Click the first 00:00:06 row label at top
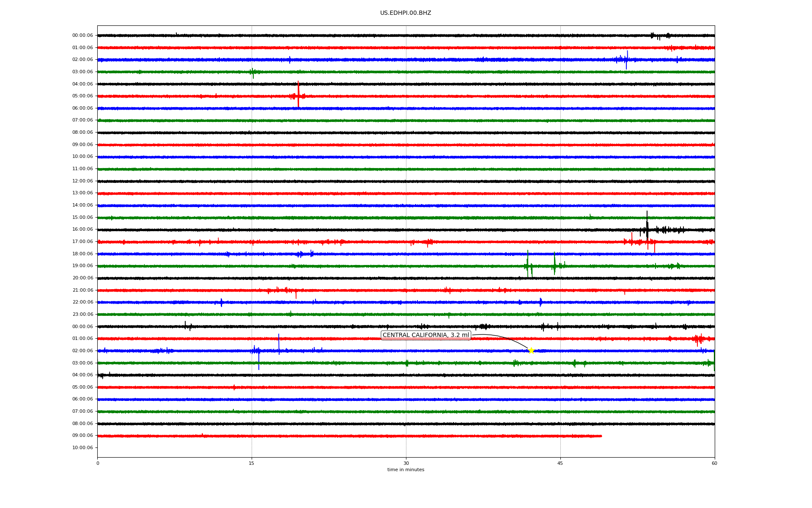 point(82,36)
